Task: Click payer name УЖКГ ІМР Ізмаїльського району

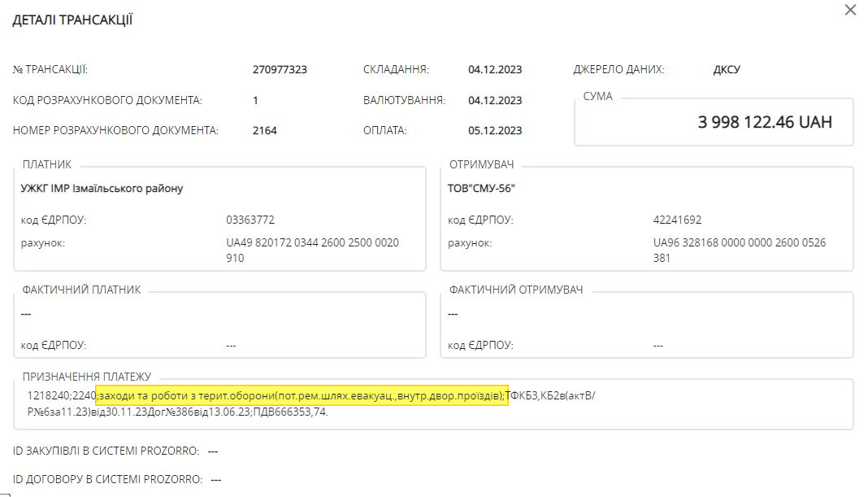Action: [102, 189]
